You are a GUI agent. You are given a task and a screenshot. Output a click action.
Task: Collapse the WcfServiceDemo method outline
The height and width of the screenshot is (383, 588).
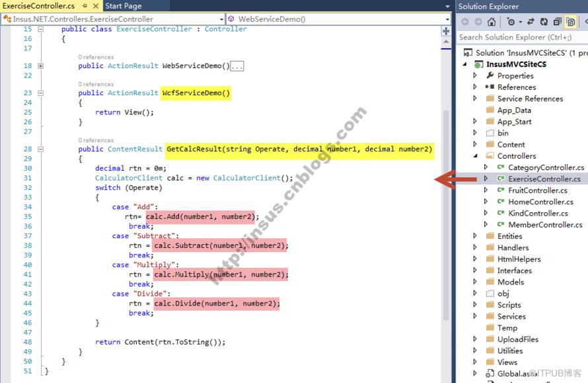pos(40,93)
